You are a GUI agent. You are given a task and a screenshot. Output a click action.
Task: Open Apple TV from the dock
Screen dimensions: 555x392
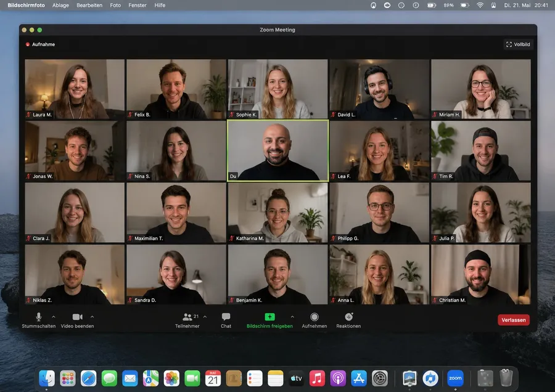click(x=296, y=378)
